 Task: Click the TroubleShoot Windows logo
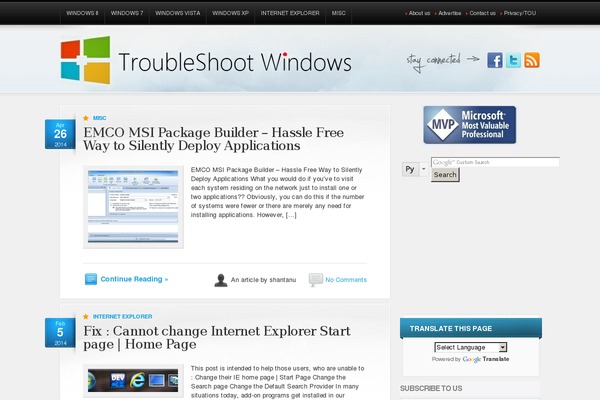(x=206, y=60)
